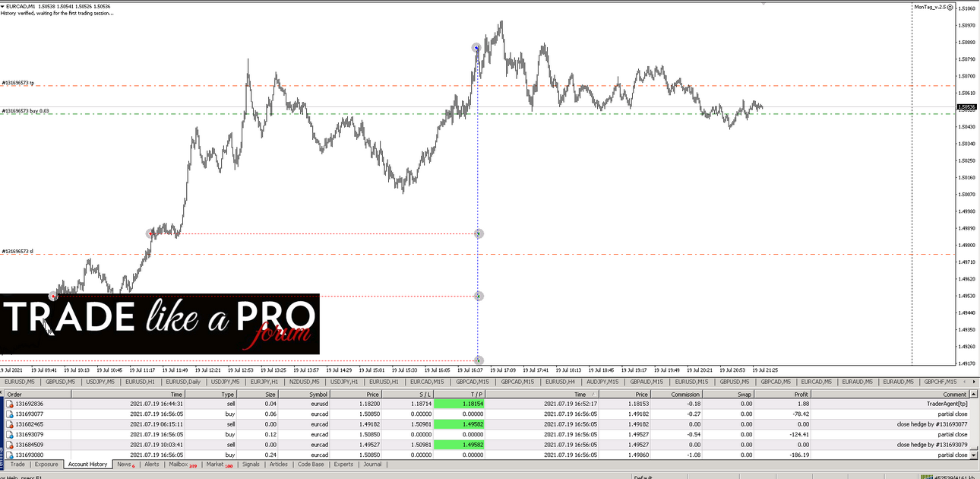This screenshot has width=980, height=479.
Task: Switch to EURUSD,Daily chart tab
Action: click(184, 382)
